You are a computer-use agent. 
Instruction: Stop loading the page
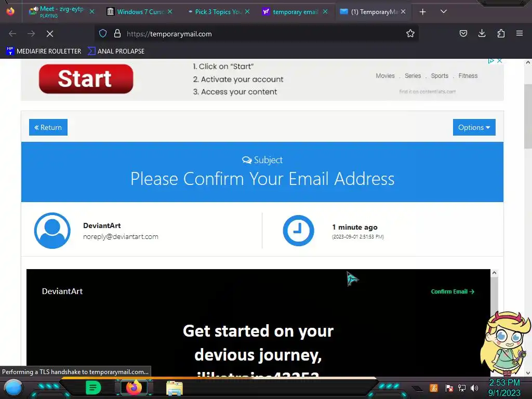tap(50, 34)
